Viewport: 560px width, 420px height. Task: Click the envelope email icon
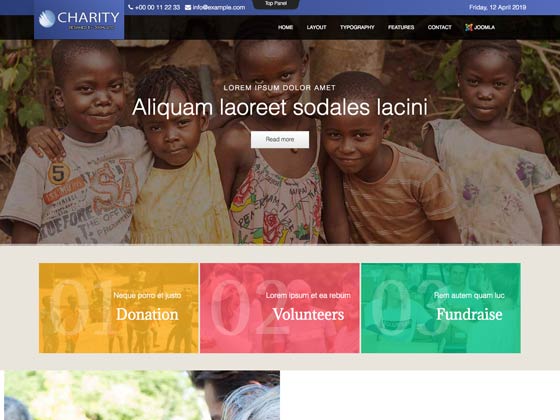tap(188, 8)
